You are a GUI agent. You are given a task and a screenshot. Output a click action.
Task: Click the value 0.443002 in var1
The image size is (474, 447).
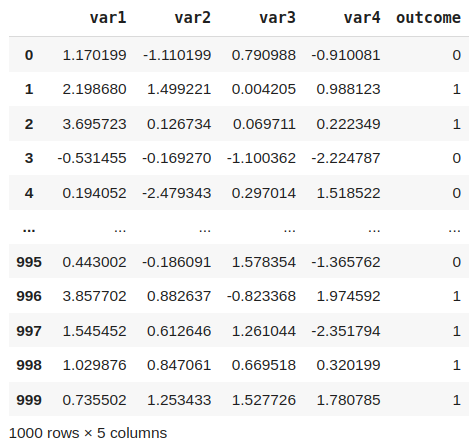[x=95, y=262]
